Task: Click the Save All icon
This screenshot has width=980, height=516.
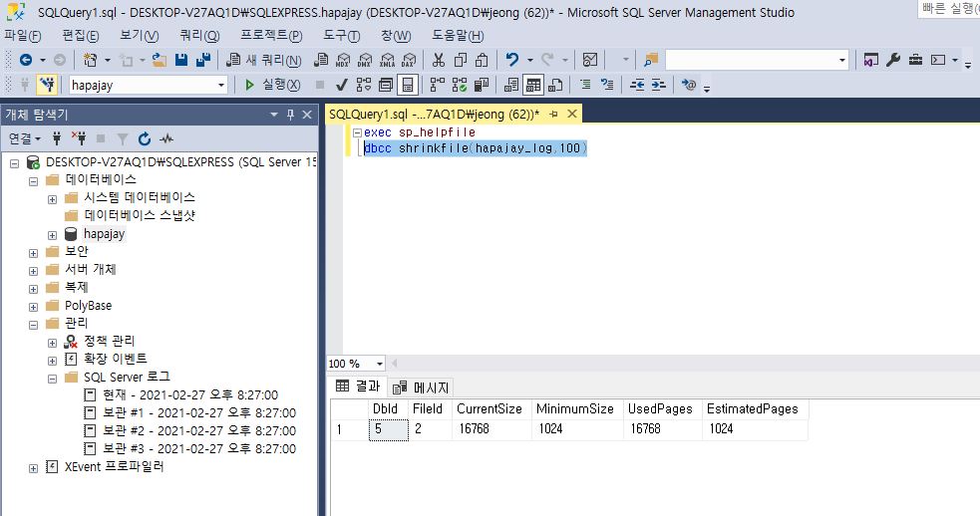Action: tap(202, 60)
